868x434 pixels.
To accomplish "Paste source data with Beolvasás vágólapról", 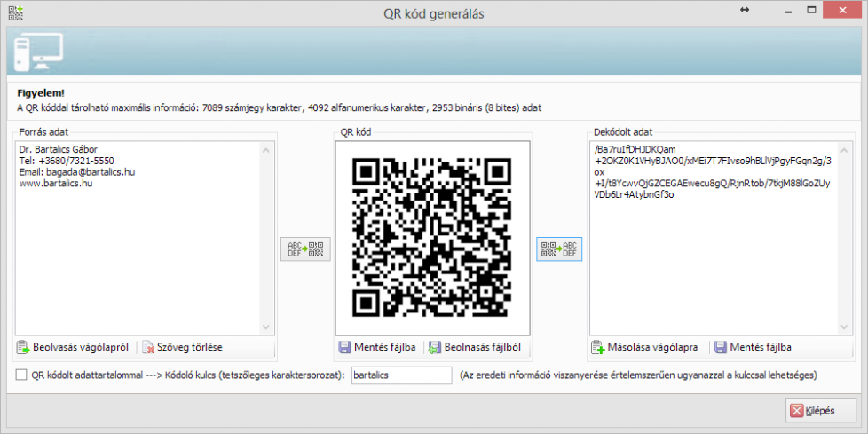I will point(74,347).
